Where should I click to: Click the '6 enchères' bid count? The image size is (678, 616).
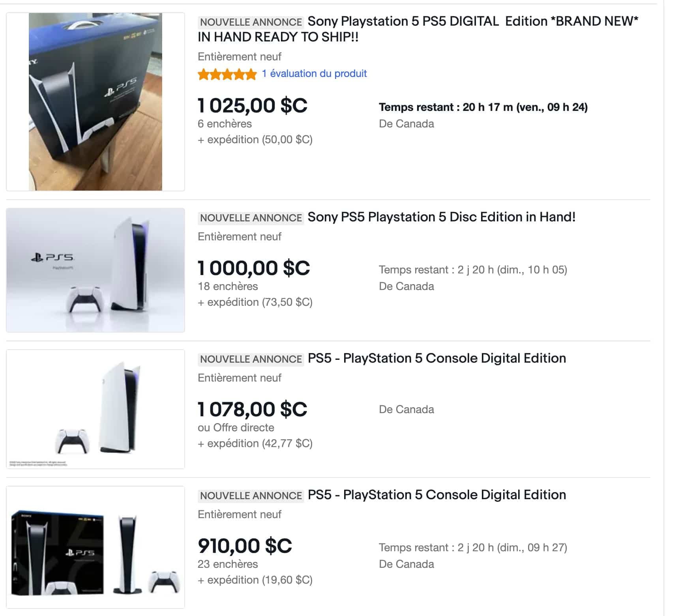[225, 124]
